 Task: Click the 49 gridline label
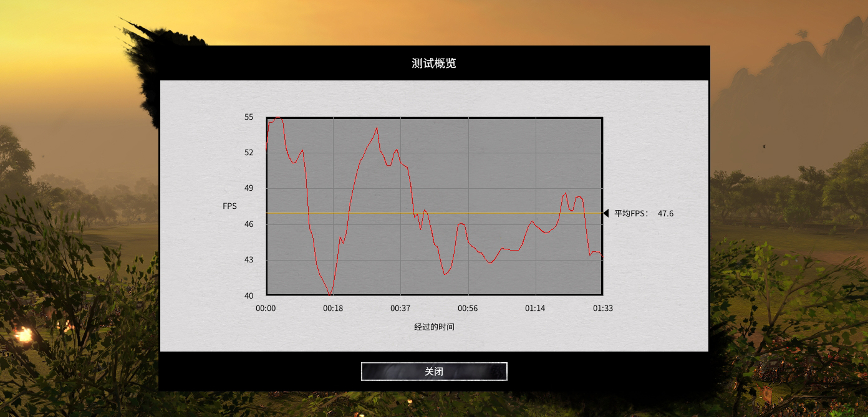click(248, 188)
